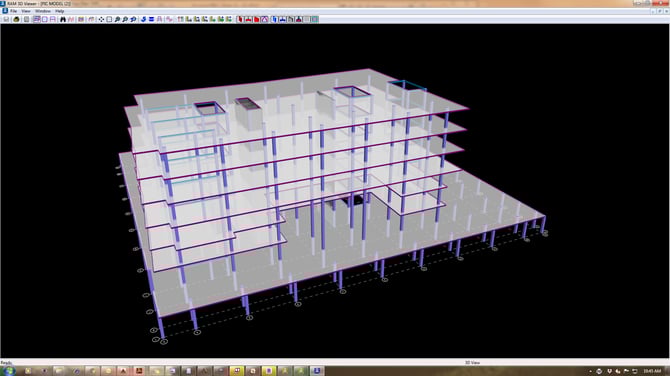Click the binoculars find icon in toolbar
Image resolution: width=670 pixels, height=376 pixels.
click(x=62, y=19)
